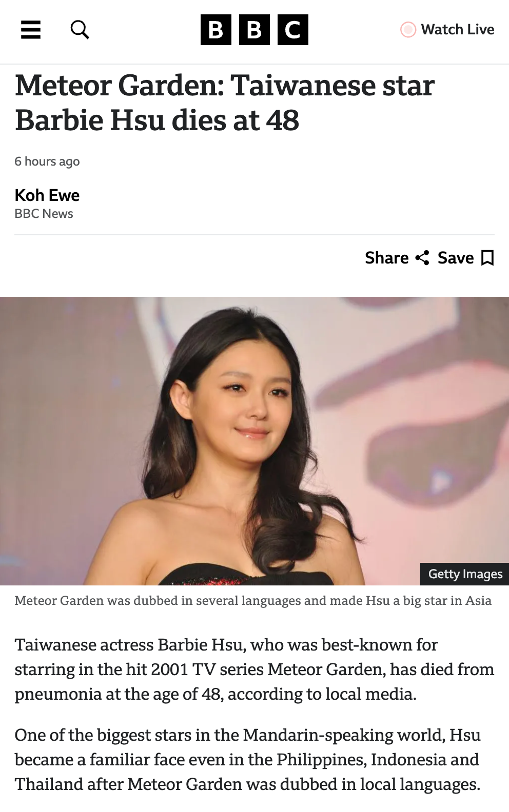Open the Barbie Hsu photo
Image resolution: width=509 pixels, height=812 pixels.
[x=254, y=441]
